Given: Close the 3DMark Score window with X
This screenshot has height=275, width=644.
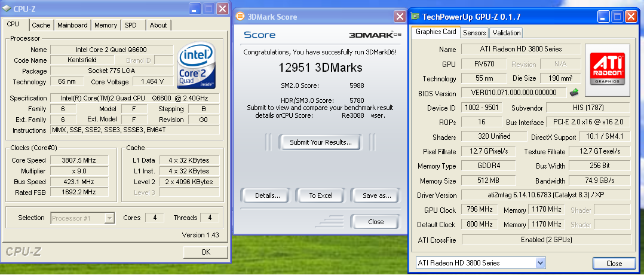Looking at the screenshot, I should click(400, 17).
